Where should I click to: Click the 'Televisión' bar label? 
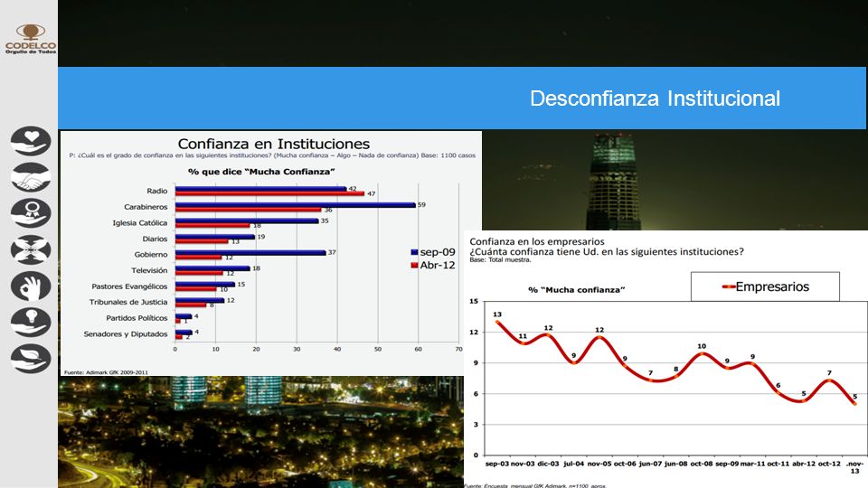(x=149, y=270)
